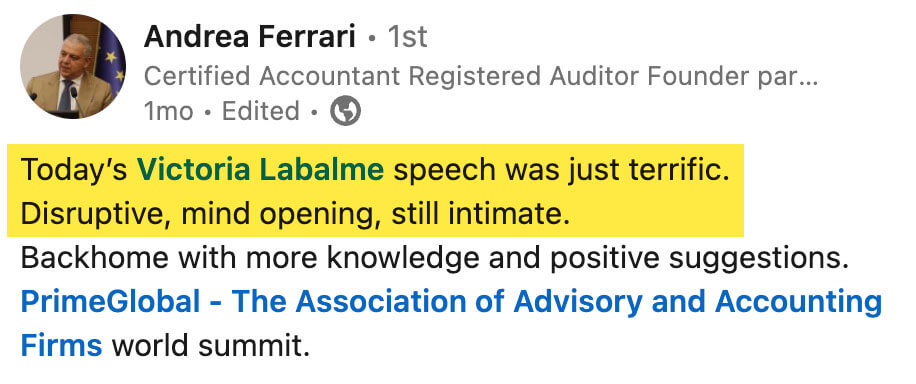Click the Certified Accountant Registered Auditor headline
The height and width of the screenshot is (384, 916).
(x=480, y=76)
